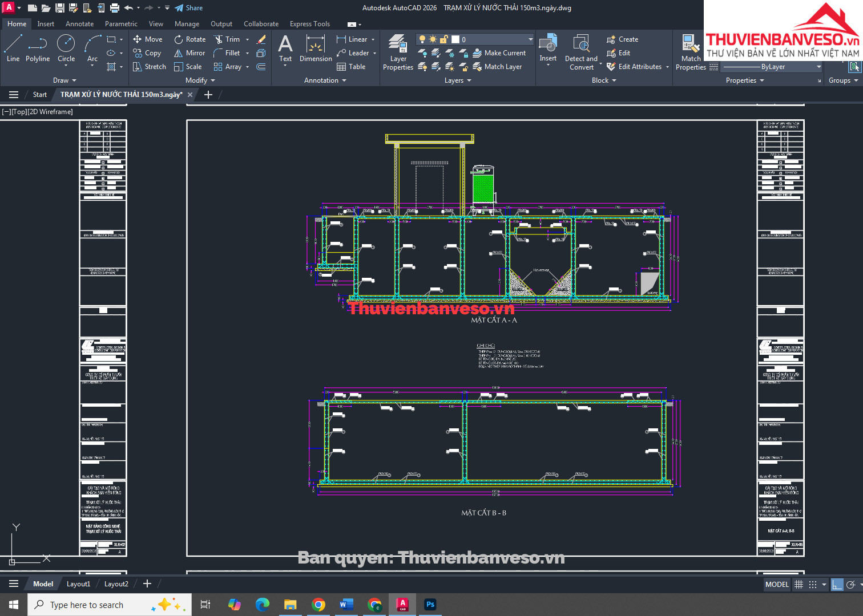863x616 pixels.
Task: Click the Share button
Action: pos(189,8)
